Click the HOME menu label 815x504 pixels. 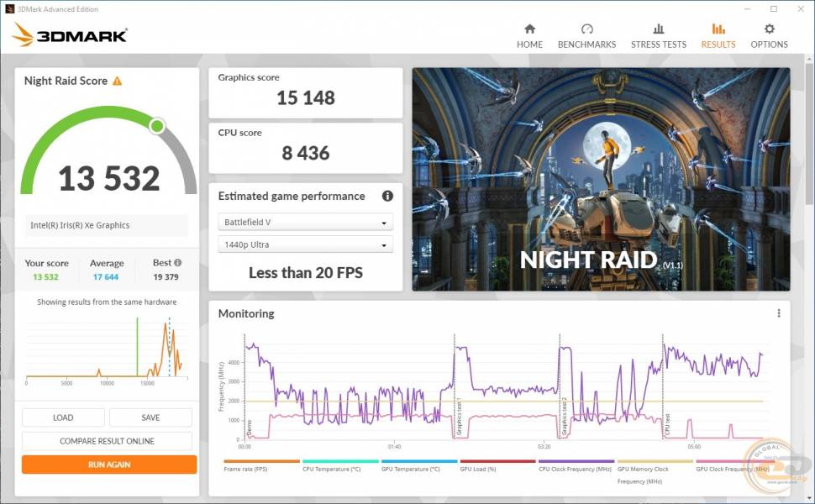pos(529,45)
